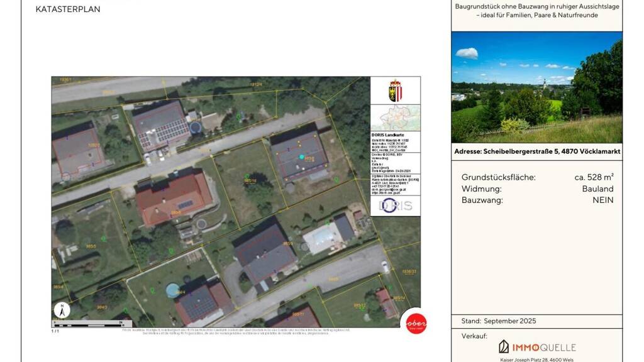Open the Upper Austria overview mini-map
The width and height of the screenshot is (644, 362).
coord(395,118)
